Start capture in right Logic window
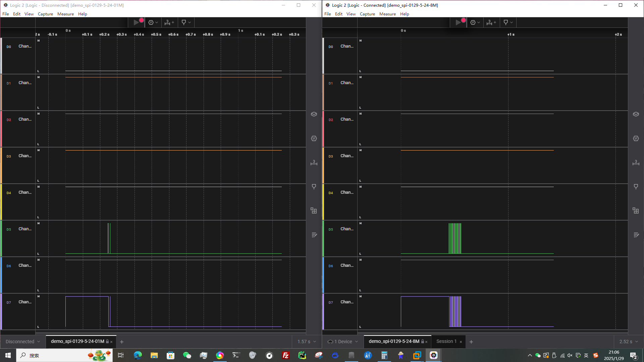The height and width of the screenshot is (362, 644). 458,22
